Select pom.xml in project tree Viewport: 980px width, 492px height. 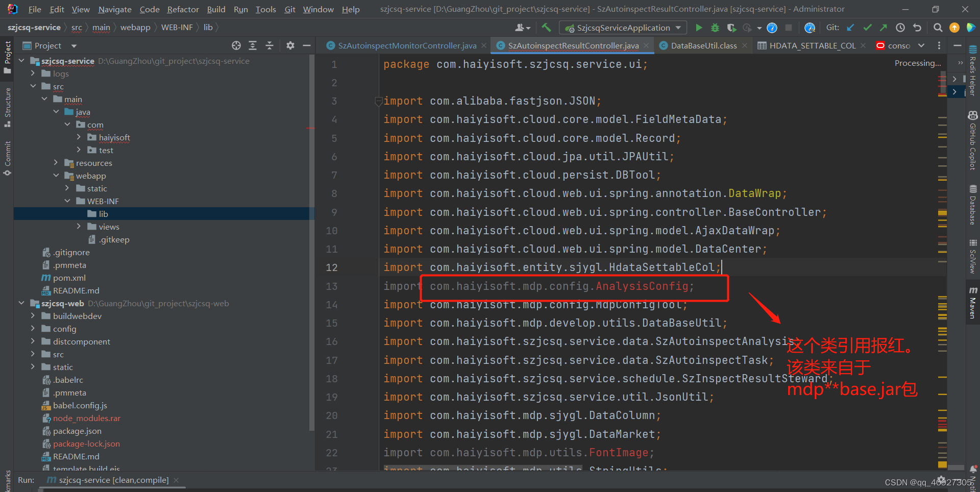point(69,278)
